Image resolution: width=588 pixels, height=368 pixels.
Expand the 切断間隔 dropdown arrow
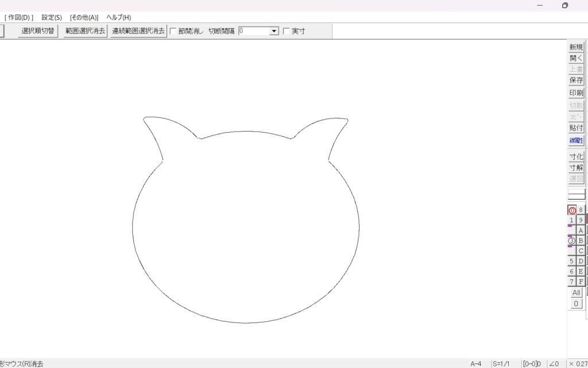pos(274,31)
